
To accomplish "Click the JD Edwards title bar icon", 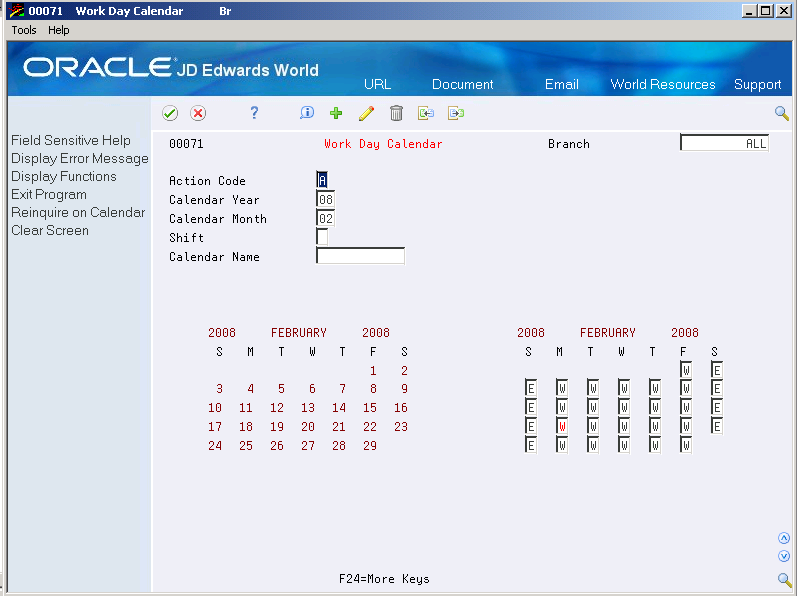I will (17, 11).
